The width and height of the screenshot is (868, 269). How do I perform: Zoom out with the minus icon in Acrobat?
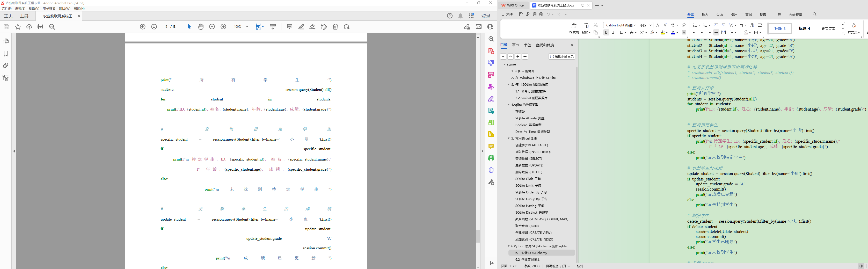point(212,27)
